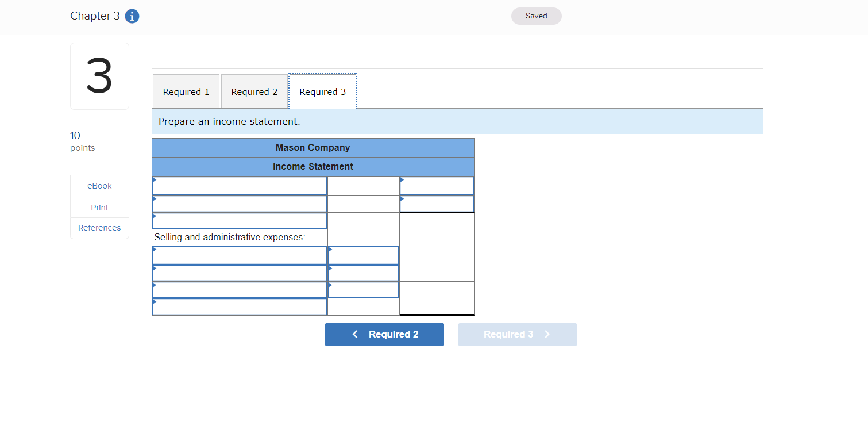Select the top-right amount input cell
The width and height of the screenshot is (868, 425).
(x=437, y=185)
